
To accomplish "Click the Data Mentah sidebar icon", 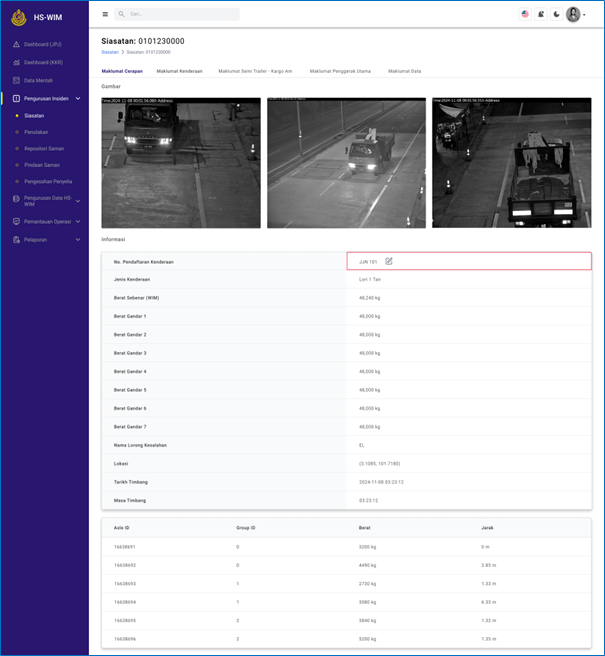I will tap(16, 80).
